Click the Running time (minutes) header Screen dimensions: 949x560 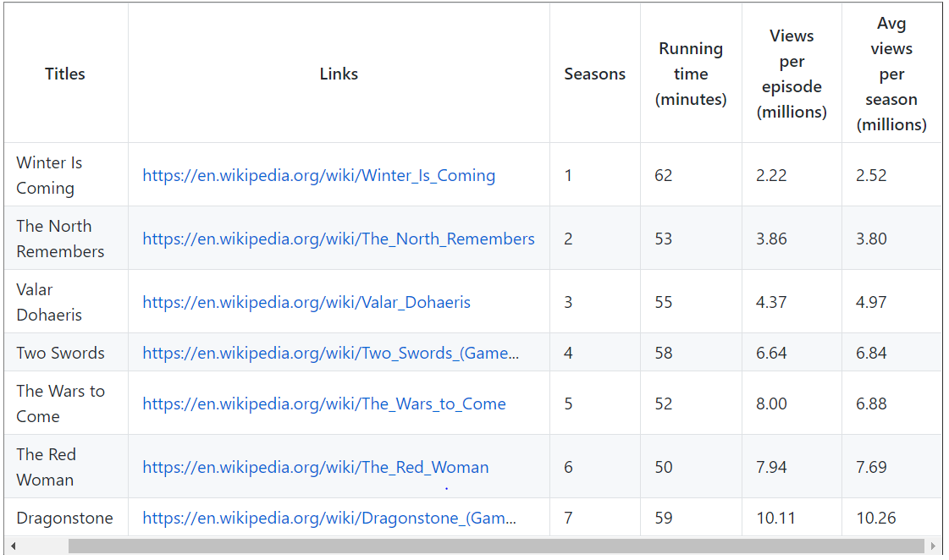(x=691, y=74)
